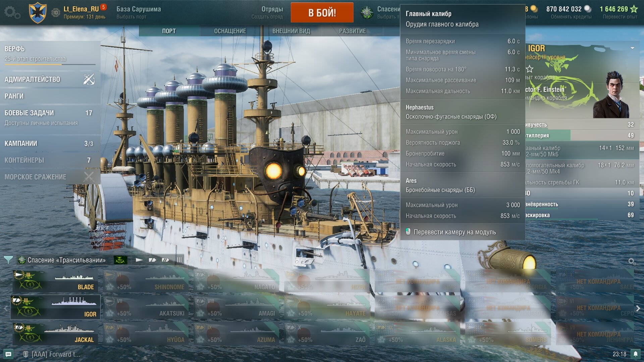Open the notifications bell icon

click(635, 354)
